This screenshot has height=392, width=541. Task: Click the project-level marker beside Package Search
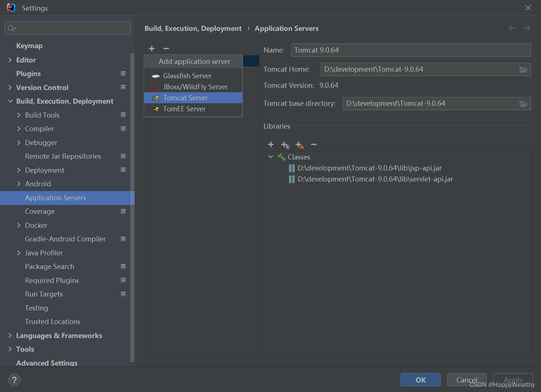tap(123, 266)
